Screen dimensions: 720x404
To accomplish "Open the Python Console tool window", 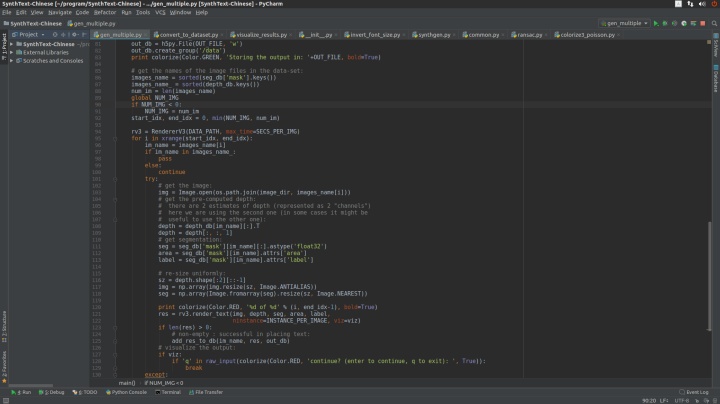I will (126, 393).
